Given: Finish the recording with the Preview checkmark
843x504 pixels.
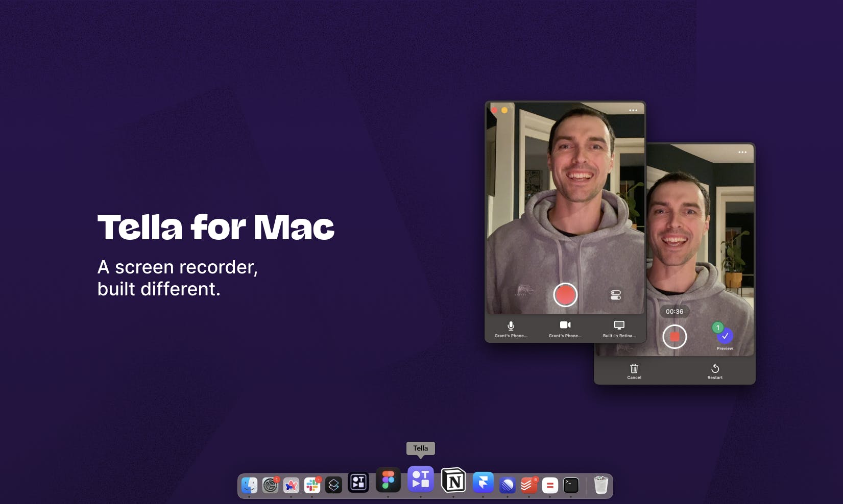Looking at the screenshot, I should coord(725,337).
